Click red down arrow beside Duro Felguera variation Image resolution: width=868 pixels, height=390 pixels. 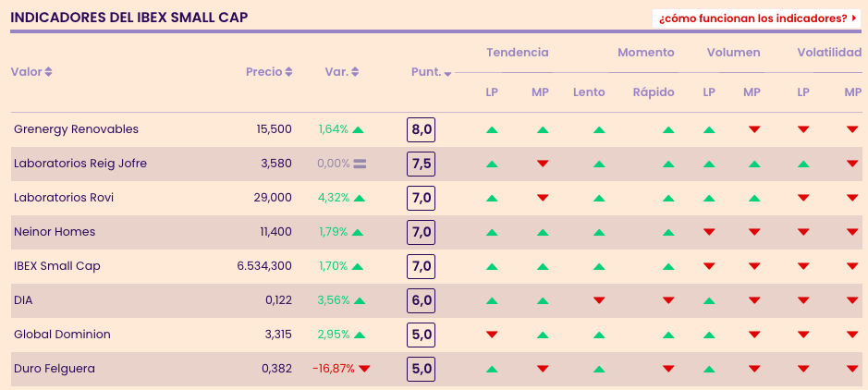(364, 369)
